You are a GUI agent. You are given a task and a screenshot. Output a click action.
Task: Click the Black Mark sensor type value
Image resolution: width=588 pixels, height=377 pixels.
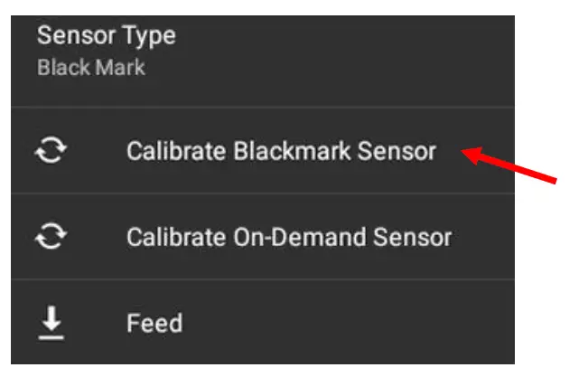(91, 69)
